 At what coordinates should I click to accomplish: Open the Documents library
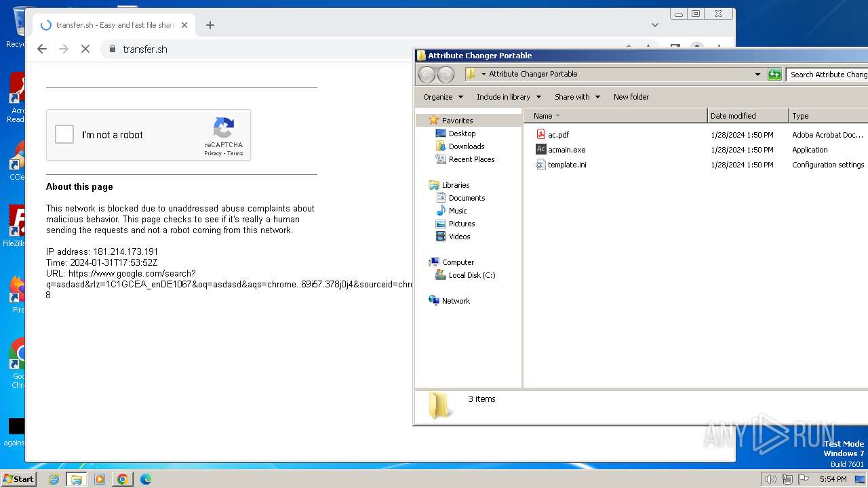(467, 198)
